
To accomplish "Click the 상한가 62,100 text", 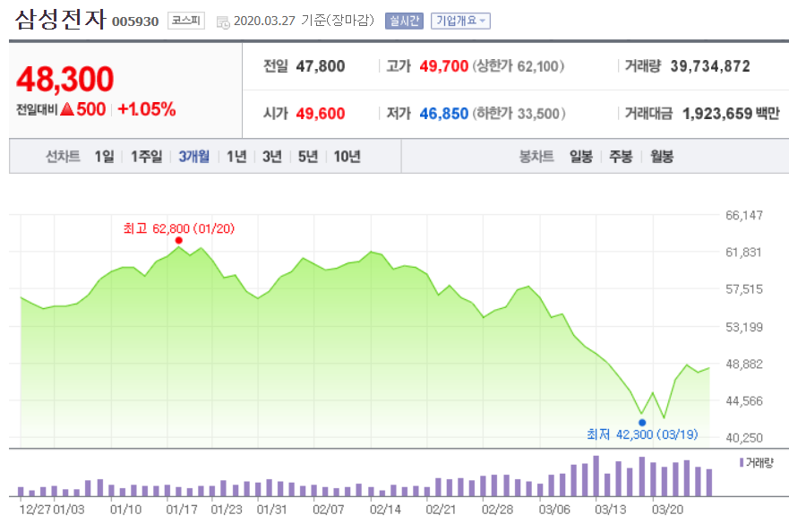I will [519, 66].
